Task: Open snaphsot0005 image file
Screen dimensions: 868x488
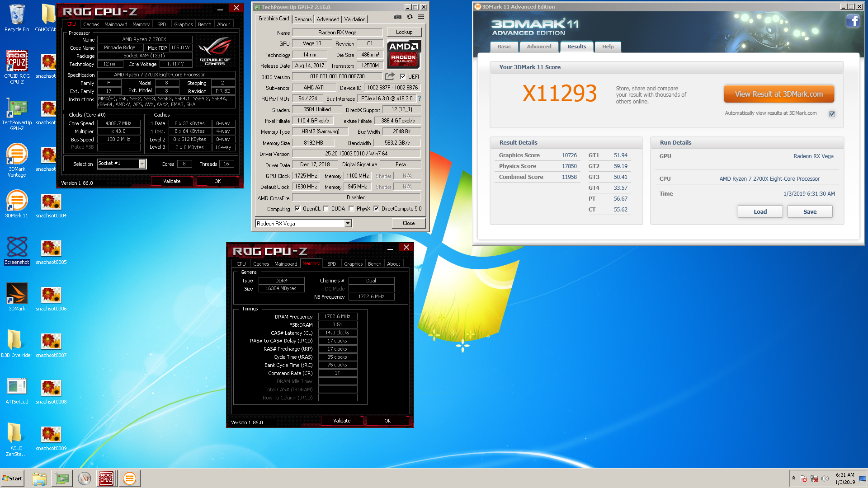Action: click(x=51, y=252)
